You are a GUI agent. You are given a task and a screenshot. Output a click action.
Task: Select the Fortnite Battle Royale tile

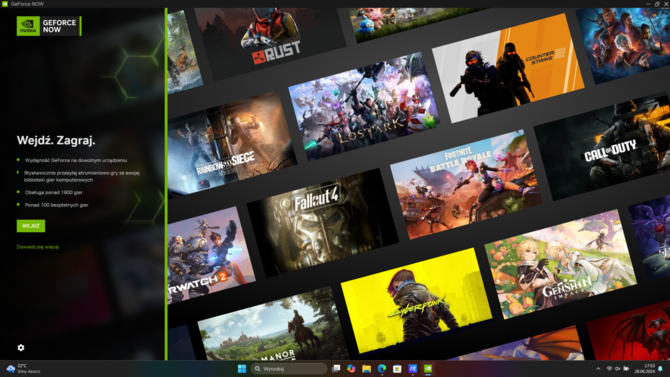466,185
